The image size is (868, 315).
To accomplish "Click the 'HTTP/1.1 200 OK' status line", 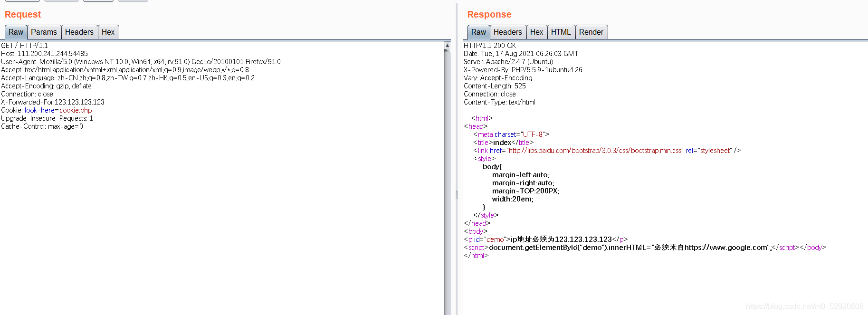I will (490, 46).
